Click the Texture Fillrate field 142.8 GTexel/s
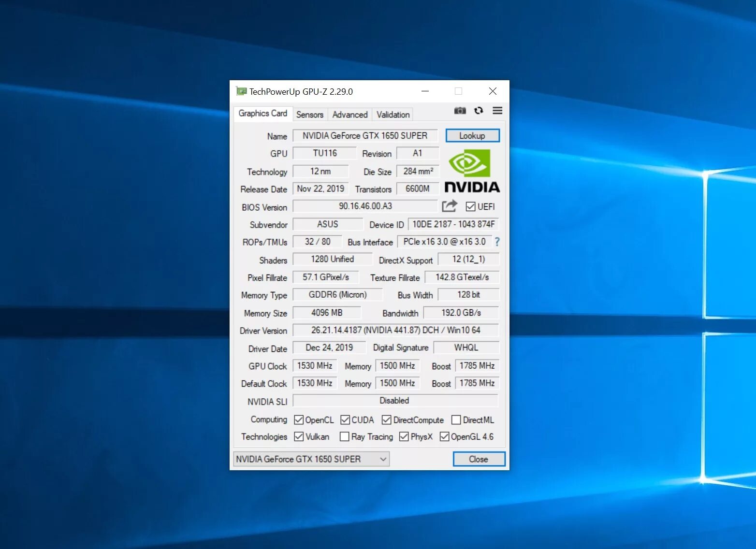Screen dimensions: 756x549 (462, 277)
